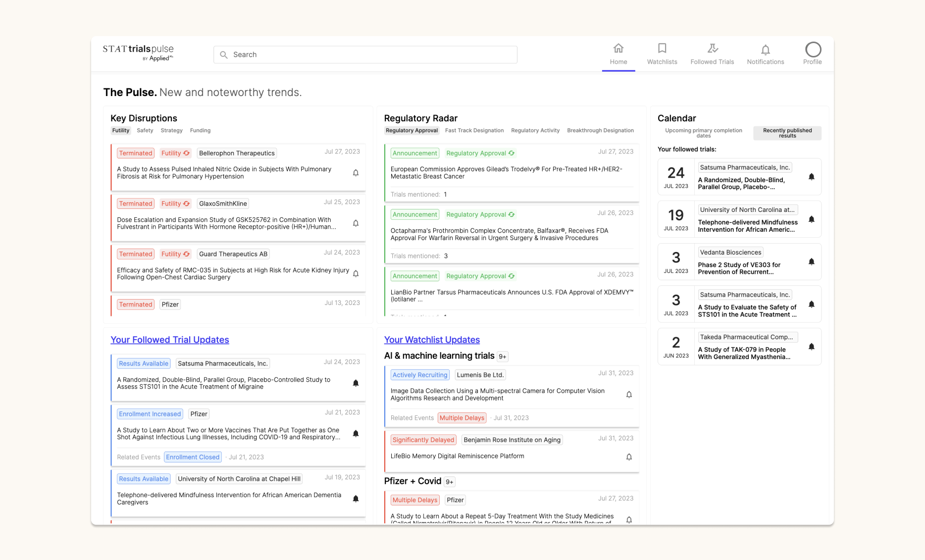Click the search magnifier icon
The image size is (925, 560).
point(224,55)
